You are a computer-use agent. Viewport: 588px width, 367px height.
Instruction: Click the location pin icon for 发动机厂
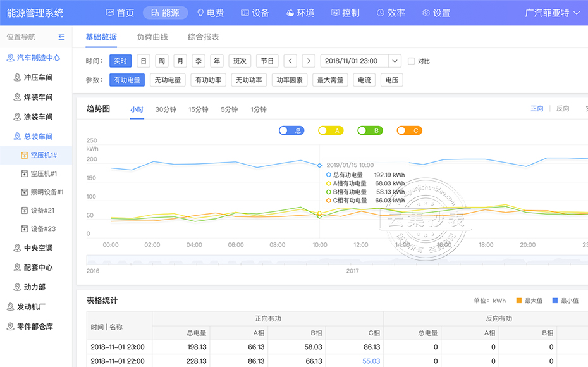click(x=10, y=307)
